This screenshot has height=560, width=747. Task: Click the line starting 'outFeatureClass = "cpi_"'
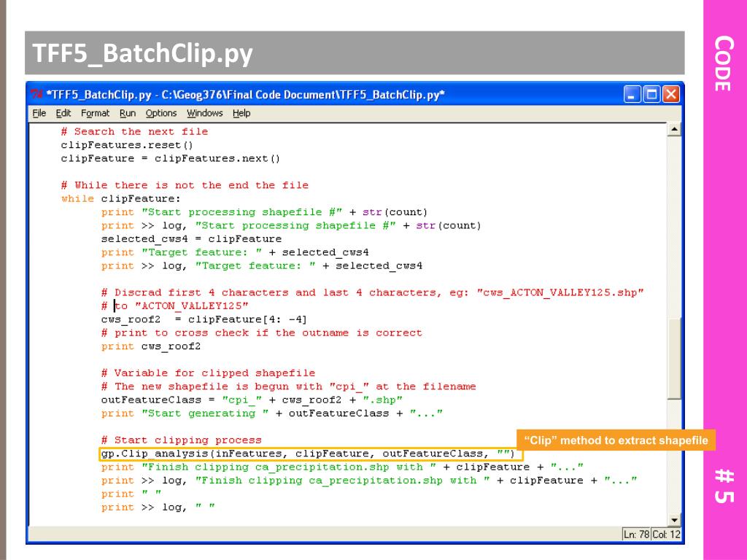(252, 400)
